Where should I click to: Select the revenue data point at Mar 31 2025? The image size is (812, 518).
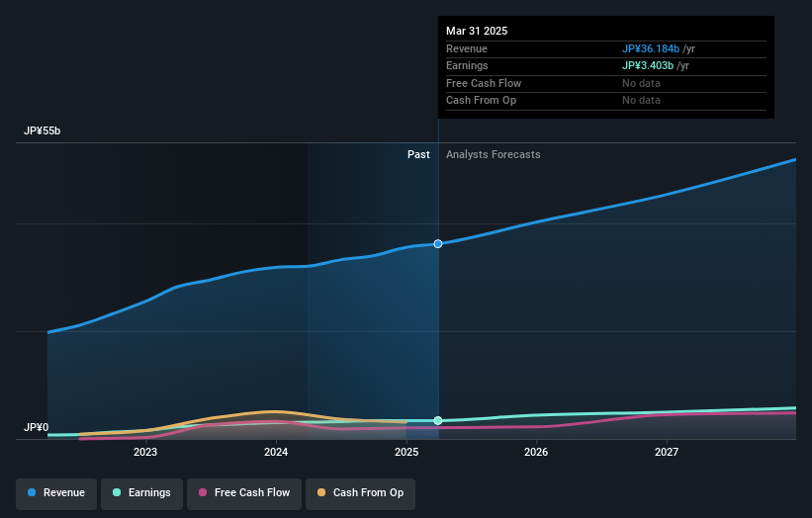pos(438,244)
